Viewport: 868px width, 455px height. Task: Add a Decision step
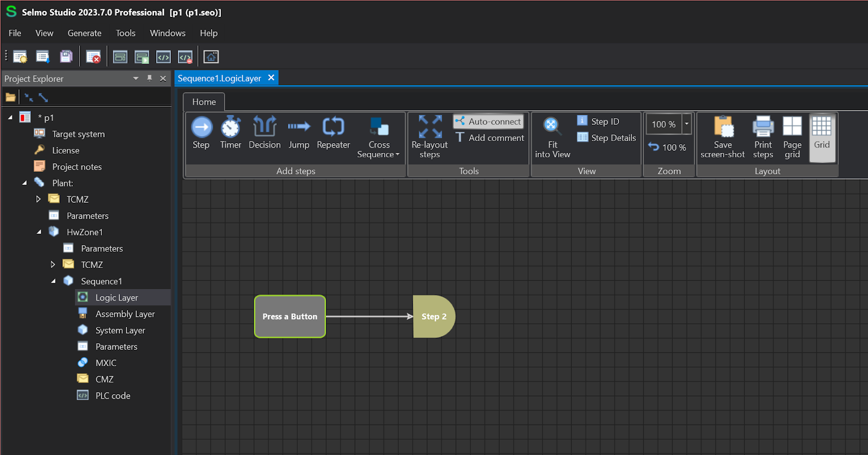pyautogui.click(x=265, y=133)
